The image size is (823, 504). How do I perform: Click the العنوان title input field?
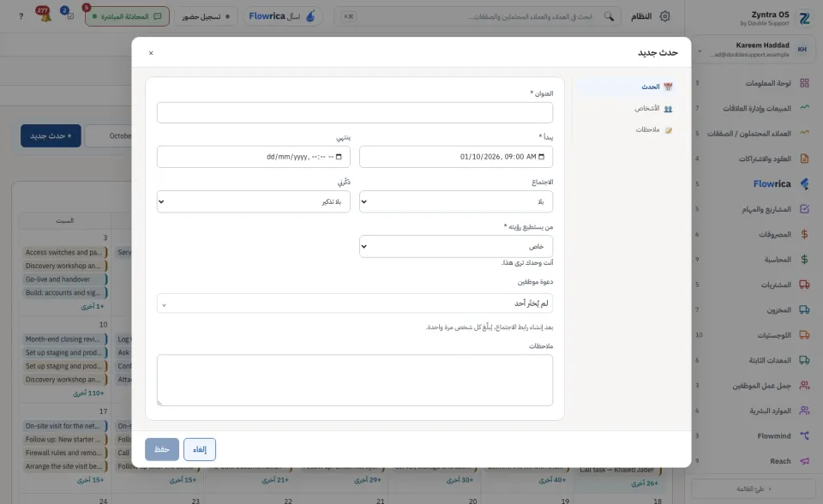click(x=355, y=112)
